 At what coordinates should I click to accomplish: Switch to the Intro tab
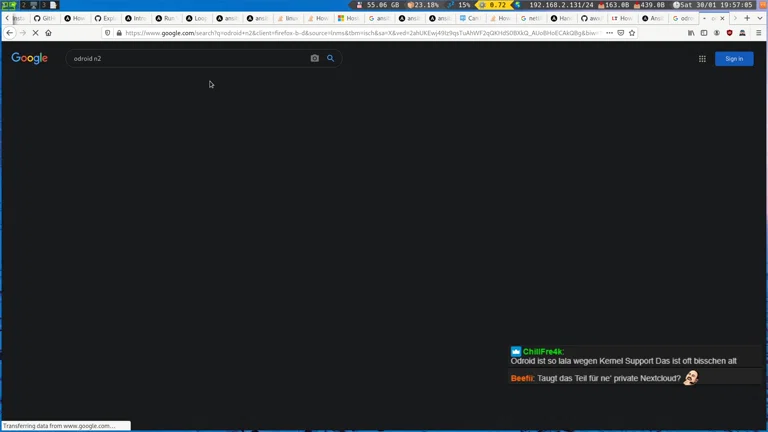click(x=136, y=18)
